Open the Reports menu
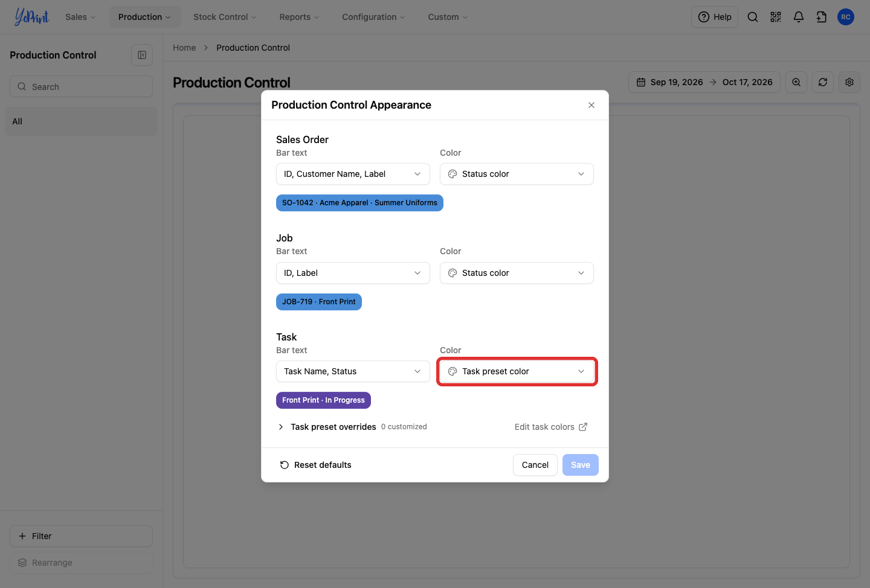This screenshot has height=588, width=870. coord(299,17)
